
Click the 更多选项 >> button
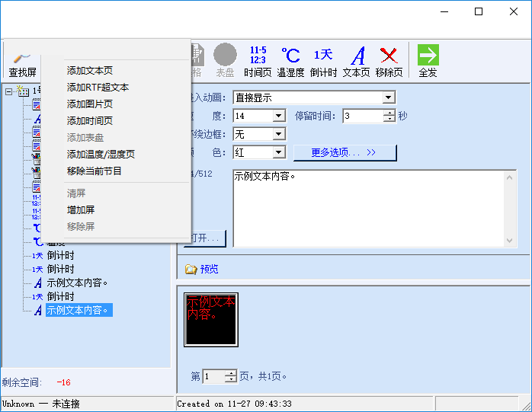click(x=345, y=152)
